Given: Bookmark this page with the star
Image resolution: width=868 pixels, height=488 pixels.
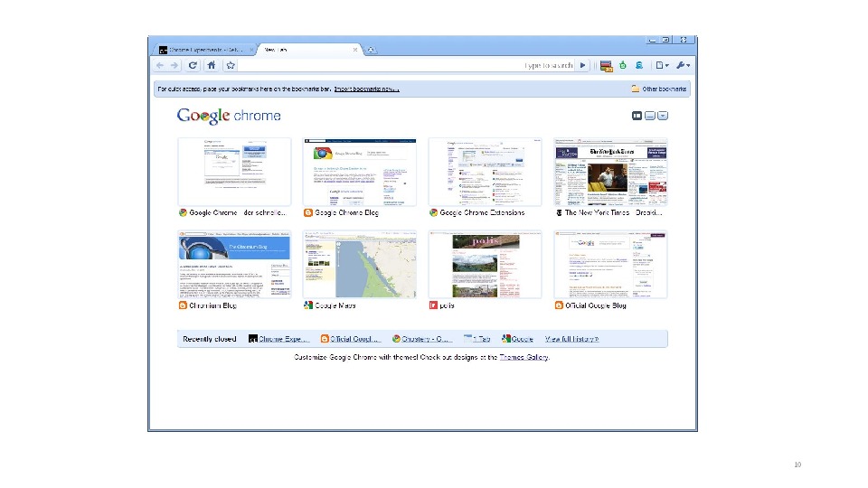Looking at the screenshot, I should point(231,65).
